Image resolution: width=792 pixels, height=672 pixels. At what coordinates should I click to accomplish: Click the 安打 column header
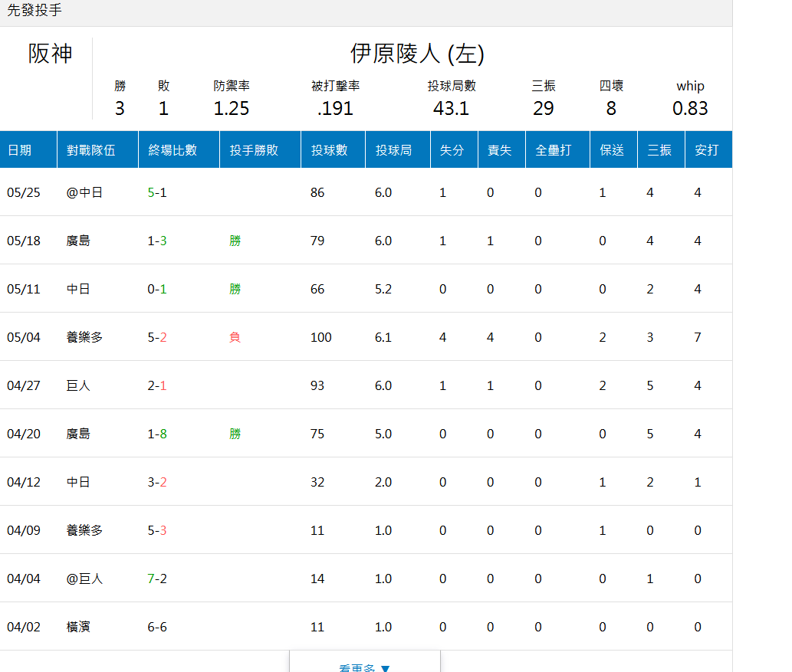coord(708,150)
